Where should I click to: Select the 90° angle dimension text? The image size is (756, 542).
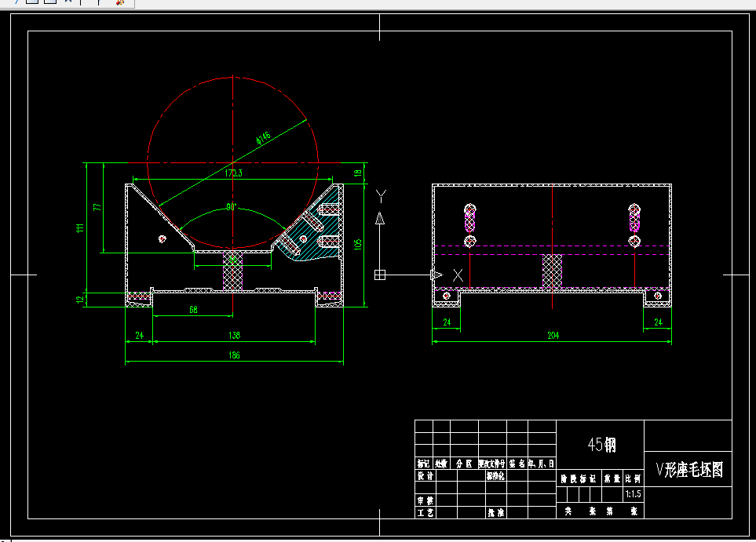click(232, 207)
